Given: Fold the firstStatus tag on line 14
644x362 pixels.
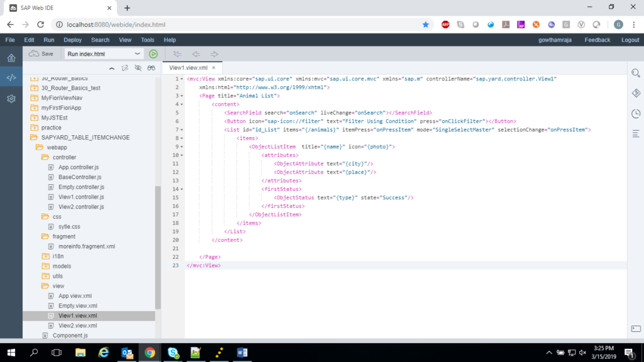Looking at the screenshot, I should pos(182,189).
